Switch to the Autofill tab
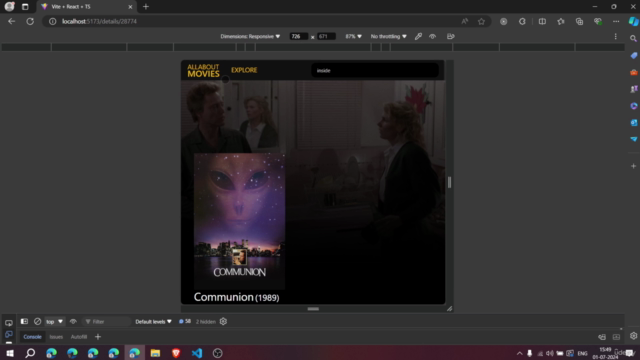Screen dimensions: 640x360 click(79, 337)
